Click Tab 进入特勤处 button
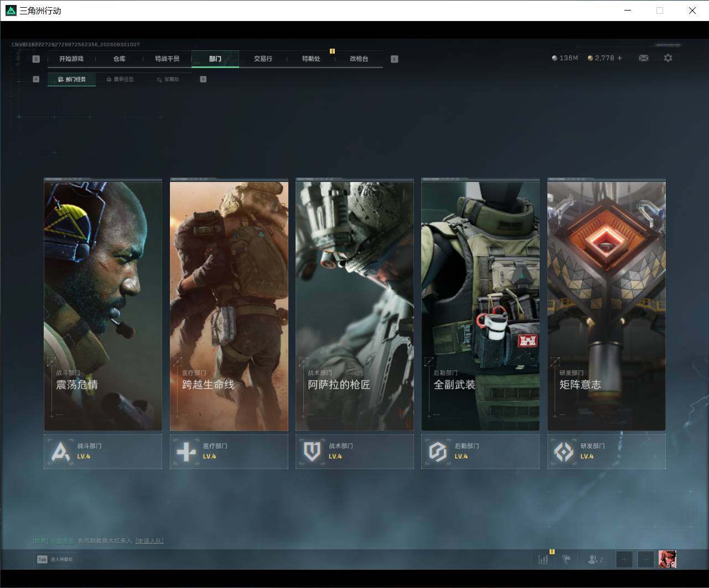Image resolution: width=709 pixels, height=588 pixels. pos(55,559)
